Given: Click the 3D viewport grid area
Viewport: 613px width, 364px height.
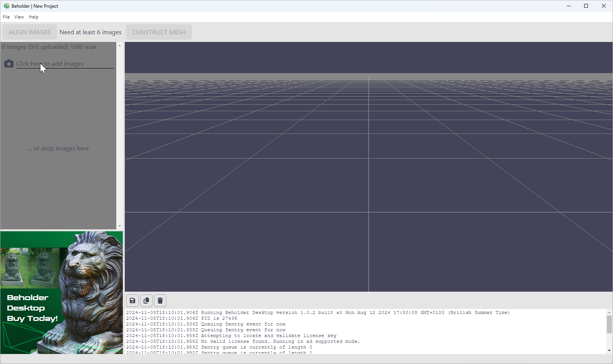Looking at the screenshot, I should click(x=368, y=167).
